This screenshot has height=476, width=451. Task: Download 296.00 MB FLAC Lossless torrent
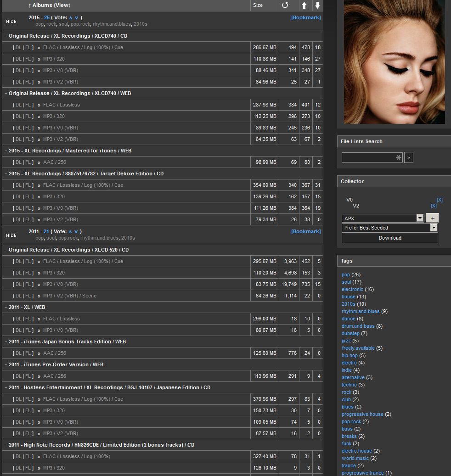click(x=18, y=319)
